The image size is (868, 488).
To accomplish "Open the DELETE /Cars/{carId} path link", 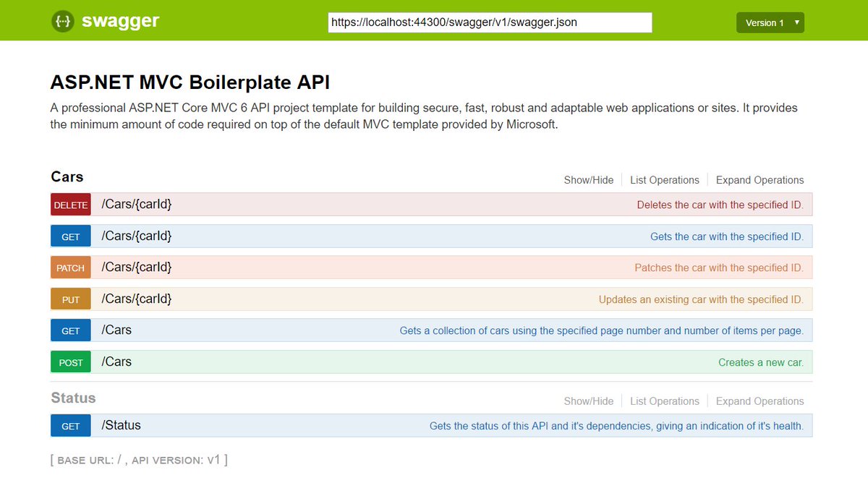I will tap(137, 205).
